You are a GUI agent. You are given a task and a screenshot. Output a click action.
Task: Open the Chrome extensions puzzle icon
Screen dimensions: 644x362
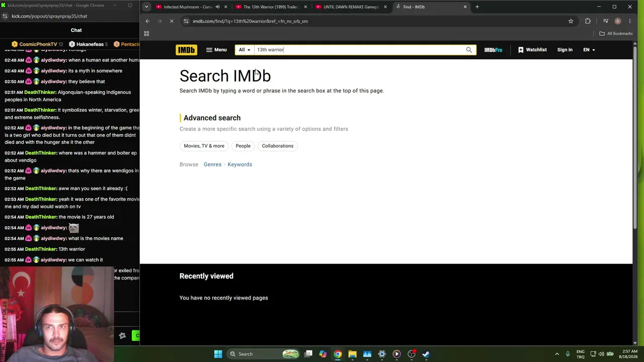tap(588, 21)
